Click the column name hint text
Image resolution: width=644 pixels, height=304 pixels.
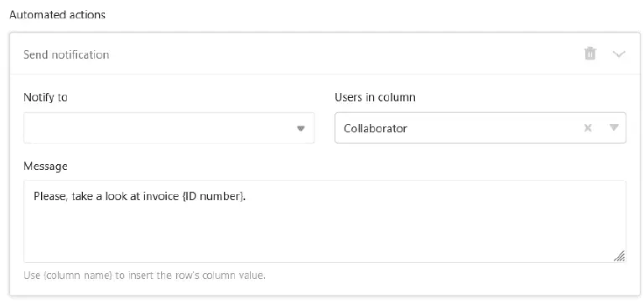(144, 276)
